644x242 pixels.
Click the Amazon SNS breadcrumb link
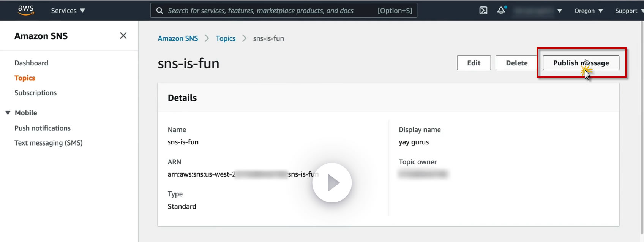(178, 38)
